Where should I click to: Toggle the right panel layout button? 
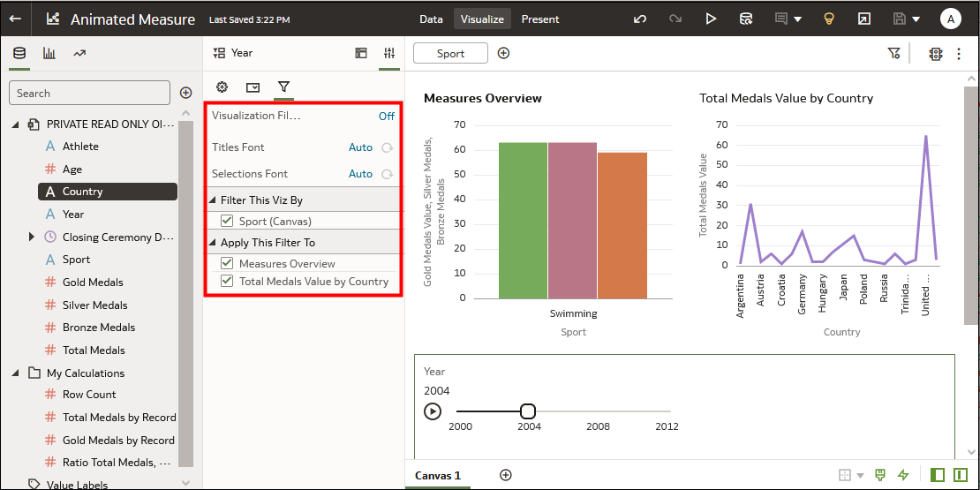pyautogui.click(x=960, y=475)
